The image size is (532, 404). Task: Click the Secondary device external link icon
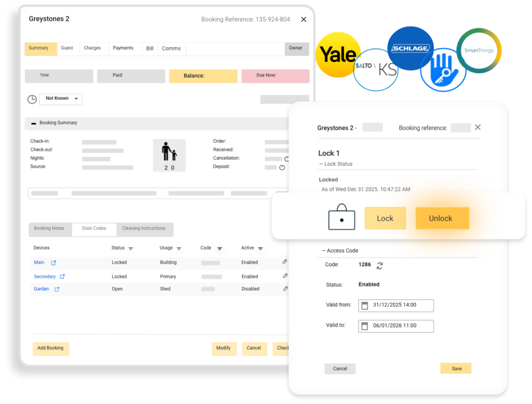62,277
